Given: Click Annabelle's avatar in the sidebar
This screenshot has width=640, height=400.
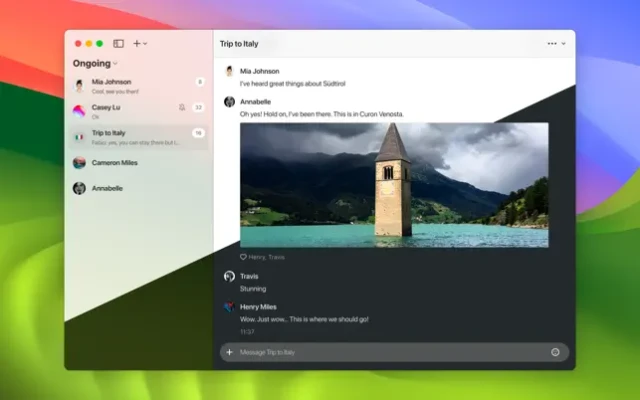Looking at the screenshot, I should click(x=79, y=188).
